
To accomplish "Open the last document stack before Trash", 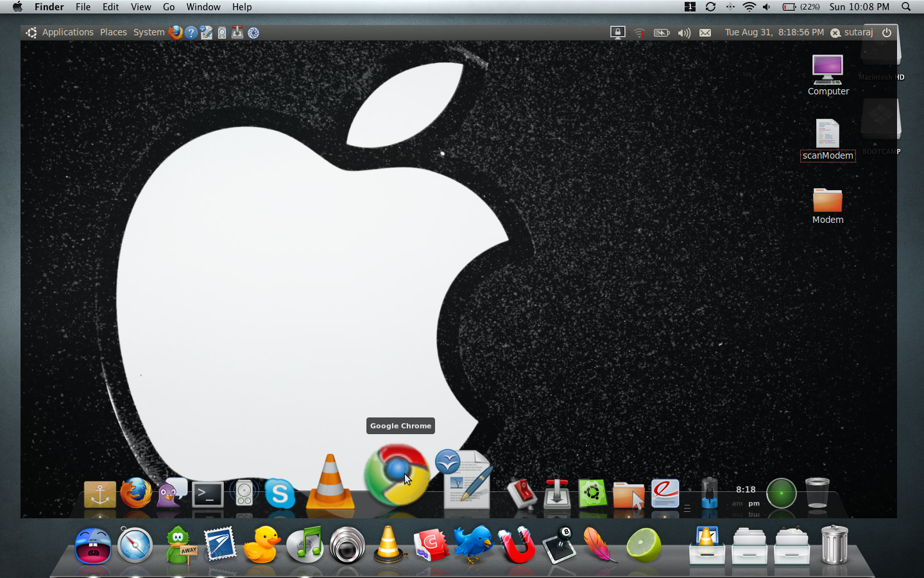I will point(792,546).
